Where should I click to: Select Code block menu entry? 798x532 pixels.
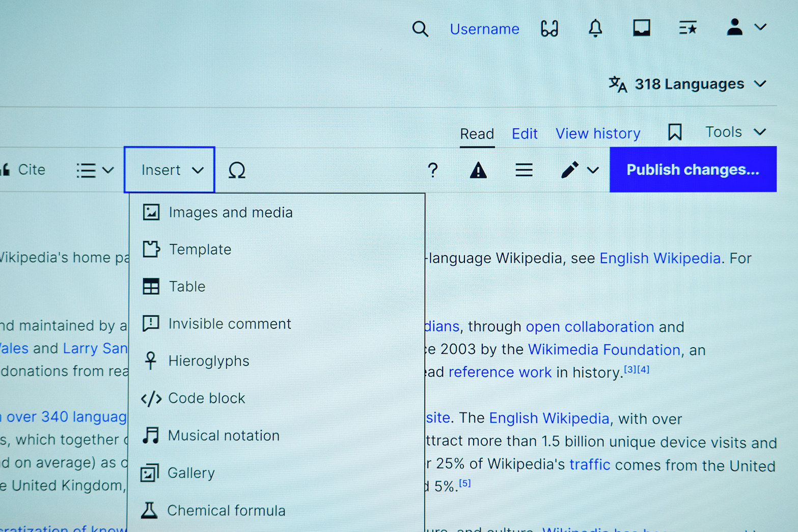pyautogui.click(x=277, y=398)
